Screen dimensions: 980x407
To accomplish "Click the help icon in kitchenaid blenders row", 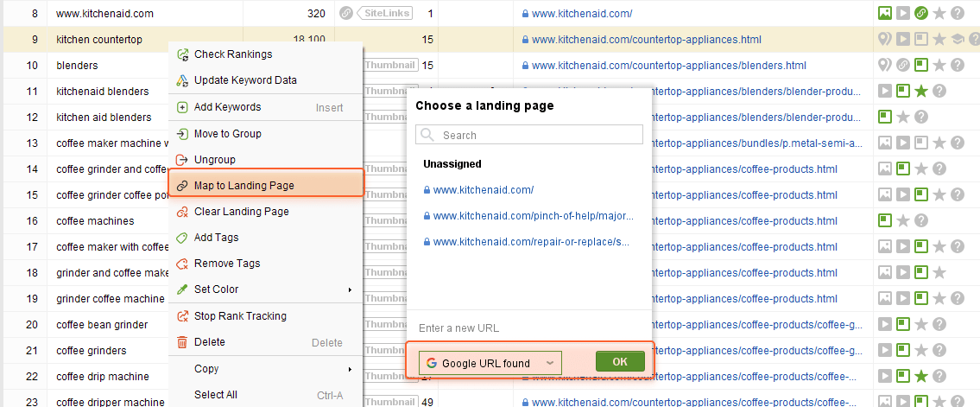I will coord(939,92).
